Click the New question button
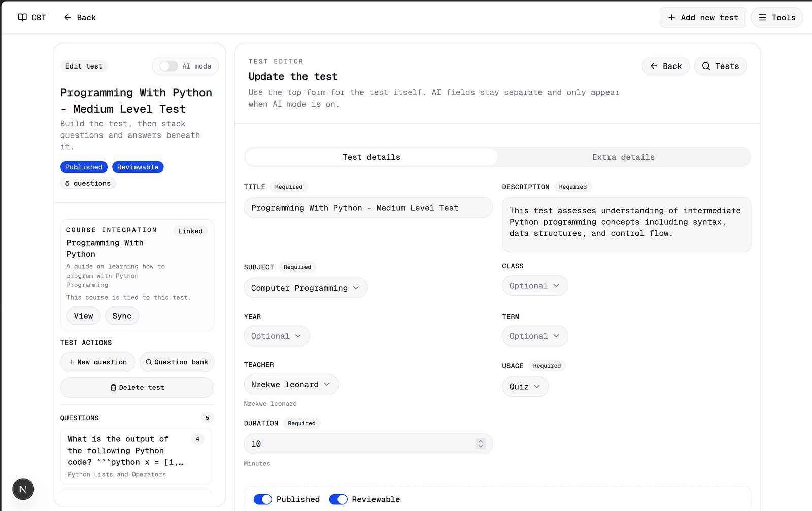812x511 pixels. pos(98,362)
